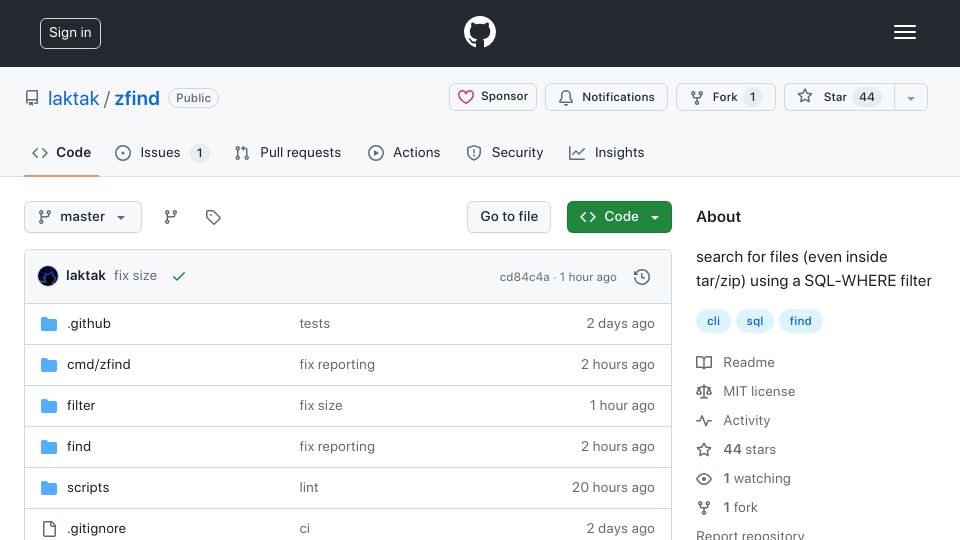
Task: Open the filter folder
Action: pyautogui.click(x=81, y=405)
